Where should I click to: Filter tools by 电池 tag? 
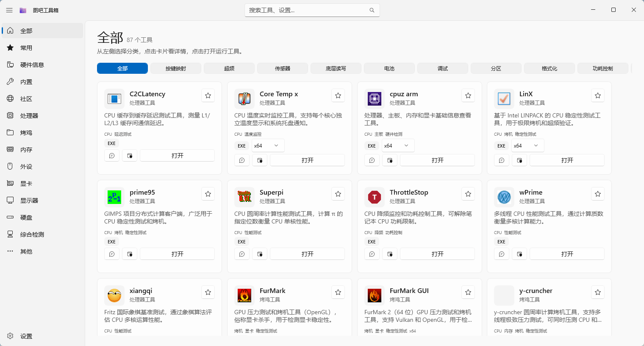coord(389,68)
